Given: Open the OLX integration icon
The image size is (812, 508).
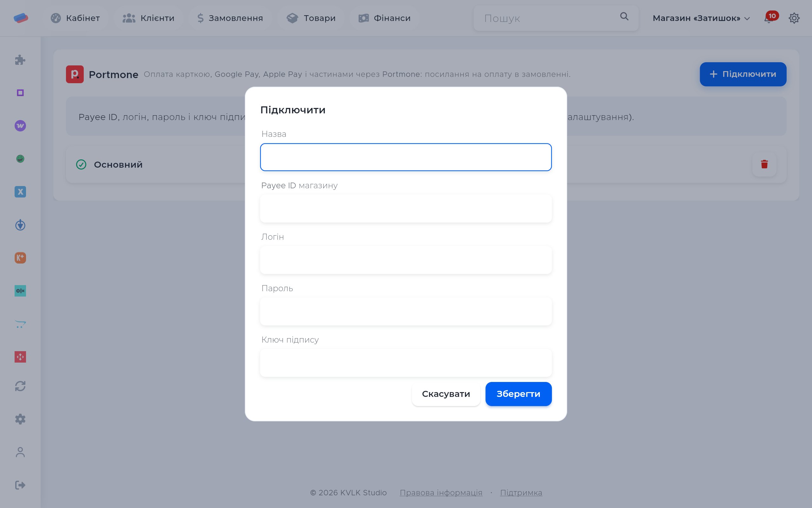Looking at the screenshot, I should point(20,291).
